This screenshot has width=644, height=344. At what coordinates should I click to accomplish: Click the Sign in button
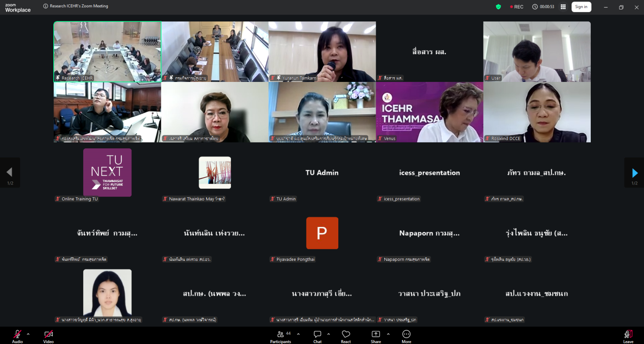581,7
